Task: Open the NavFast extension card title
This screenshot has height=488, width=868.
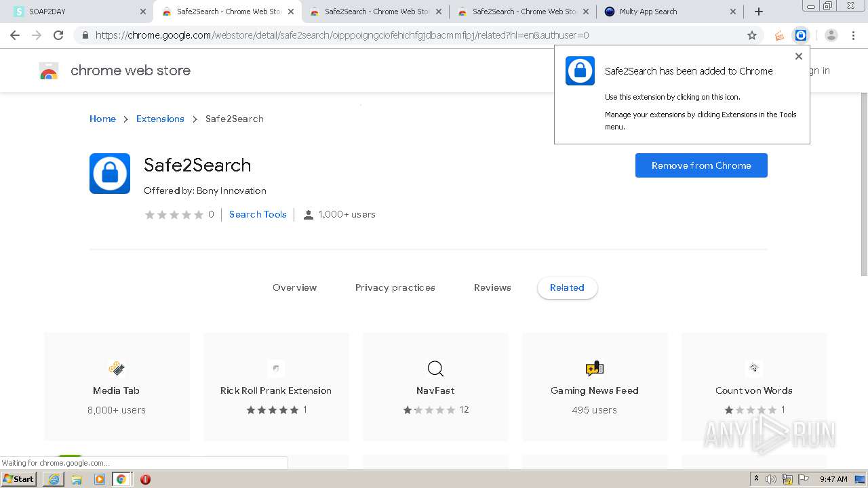Action: pyautogui.click(x=435, y=390)
